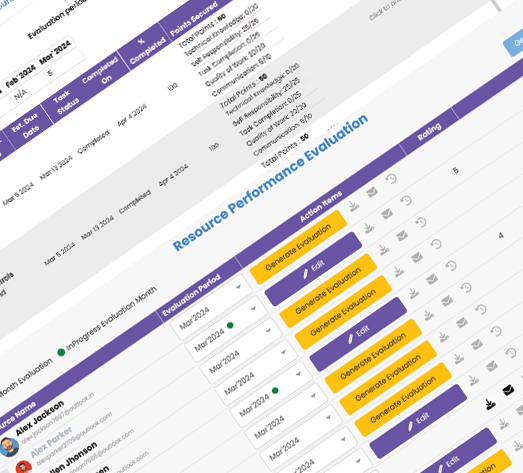Click the Evaluation Period column header
Screen dimensions: 523x473
[x=191, y=295]
